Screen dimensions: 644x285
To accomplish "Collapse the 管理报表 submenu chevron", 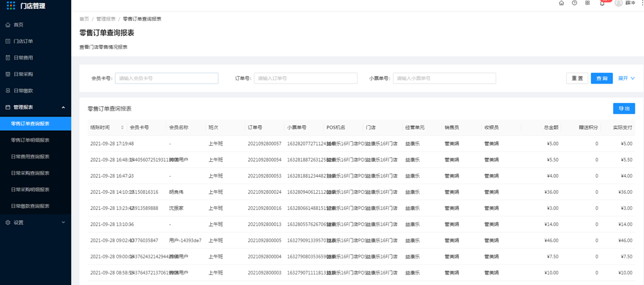I will tap(63, 107).
